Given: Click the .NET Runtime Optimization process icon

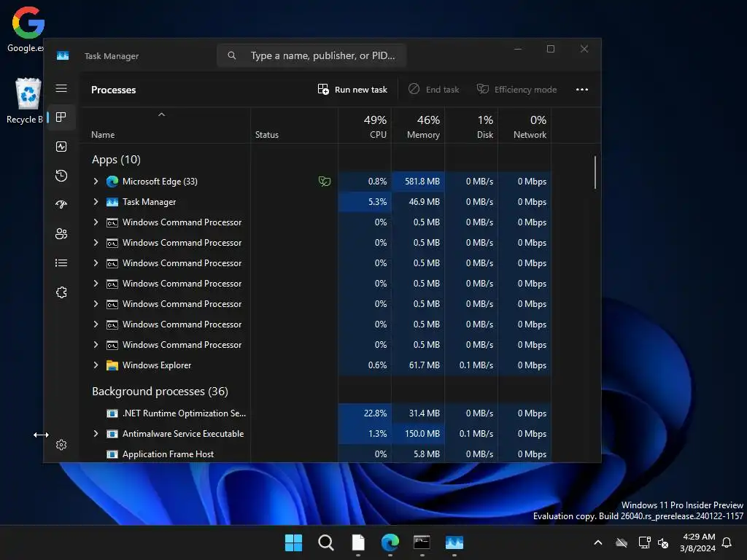Looking at the screenshot, I should pos(112,413).
